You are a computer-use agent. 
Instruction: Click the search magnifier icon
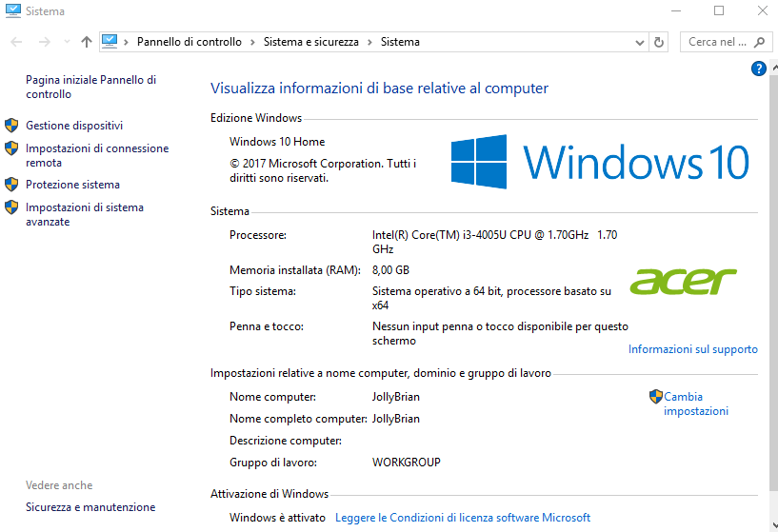[759, 42]
